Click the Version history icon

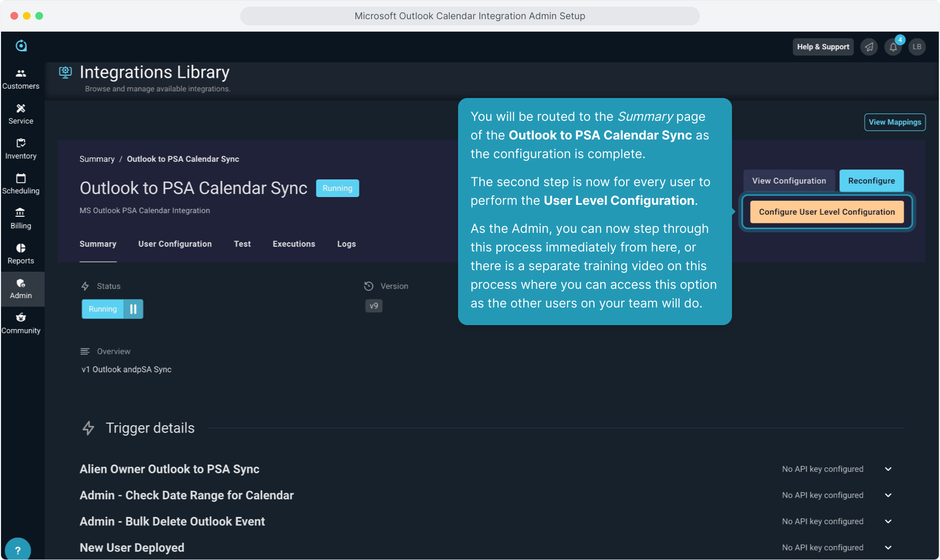tap(369, 286)
